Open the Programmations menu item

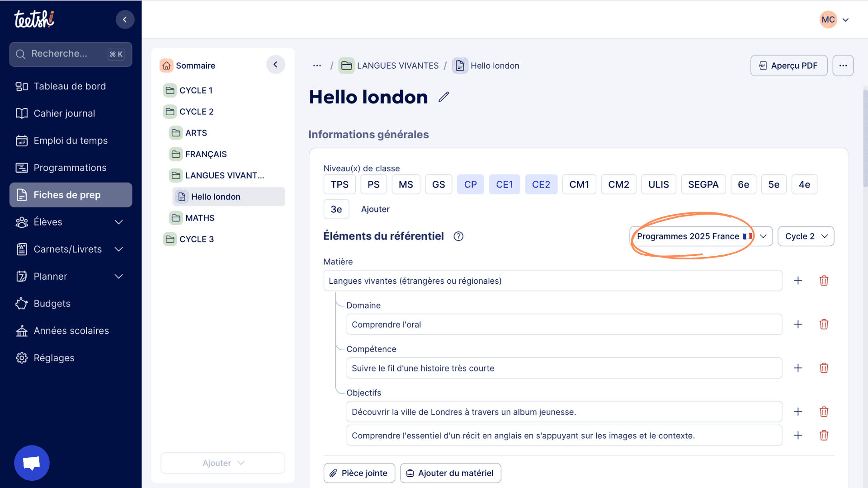(x=70, y=168)
